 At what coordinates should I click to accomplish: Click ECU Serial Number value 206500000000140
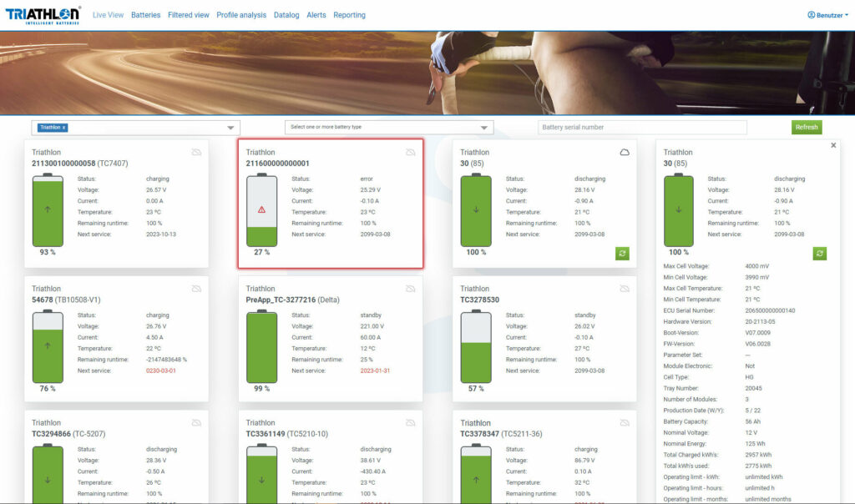[x=770, y=310]
